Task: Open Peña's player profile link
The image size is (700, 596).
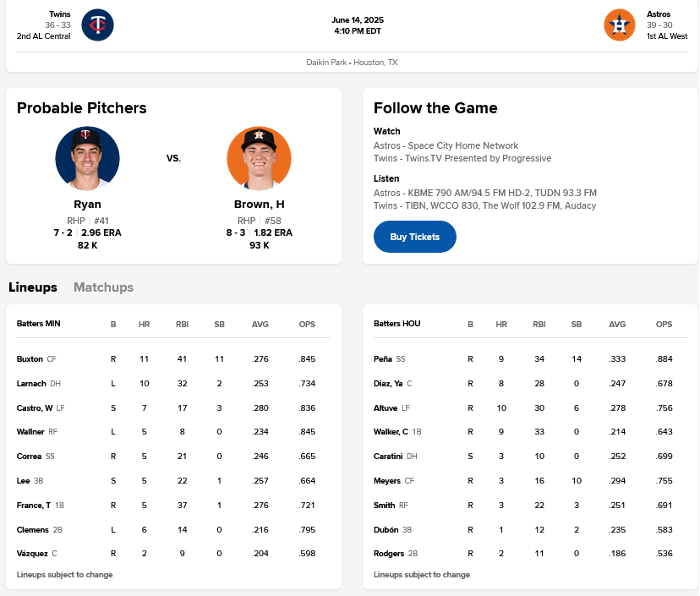Action: tap(383, 359)
